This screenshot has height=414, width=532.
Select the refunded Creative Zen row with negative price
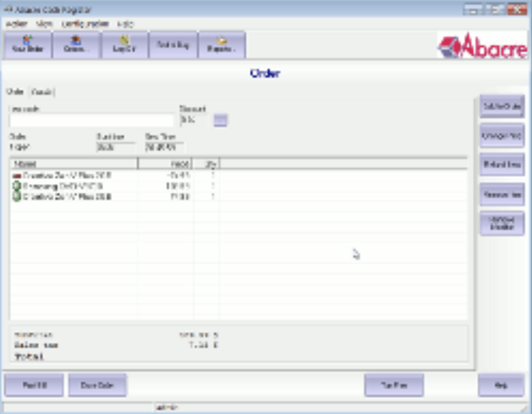pos(238,176)
